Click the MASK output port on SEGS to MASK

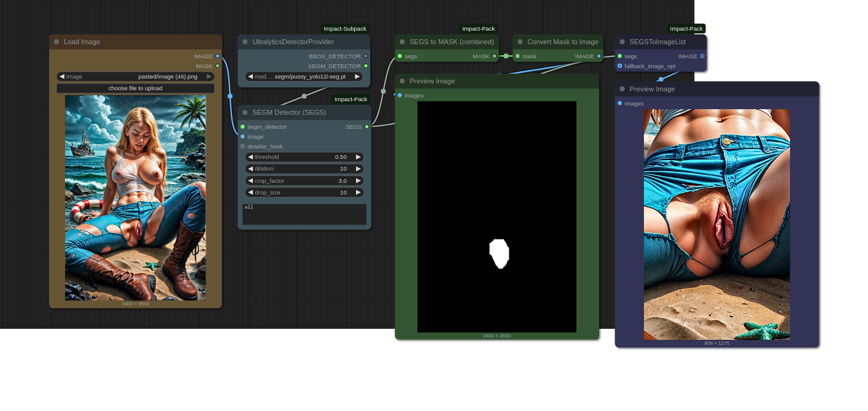(x=494, y=56)
